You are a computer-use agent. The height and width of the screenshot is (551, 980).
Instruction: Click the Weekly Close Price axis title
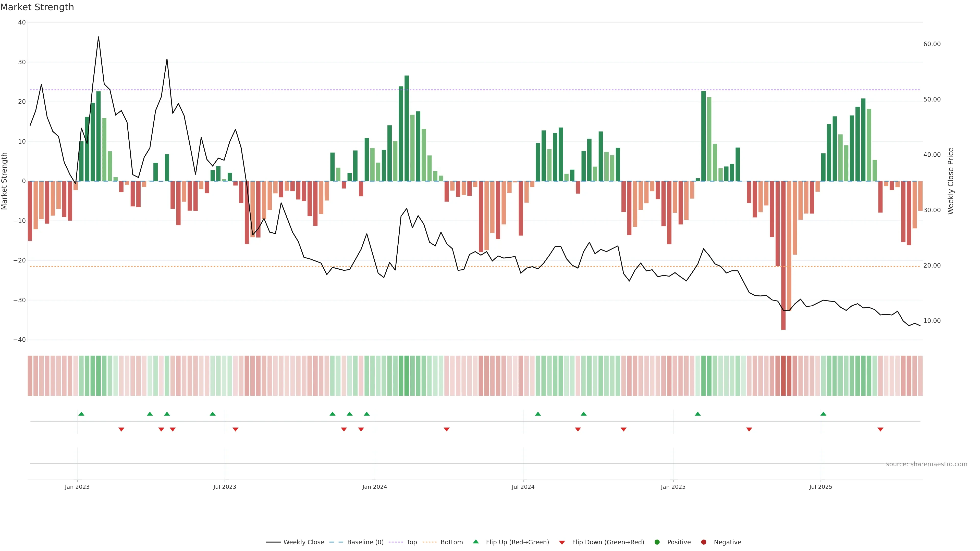951,181
